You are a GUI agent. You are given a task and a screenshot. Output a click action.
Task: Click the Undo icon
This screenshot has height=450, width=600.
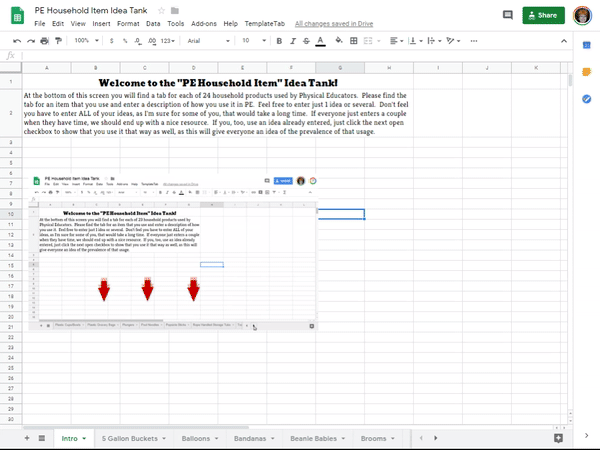17,41
